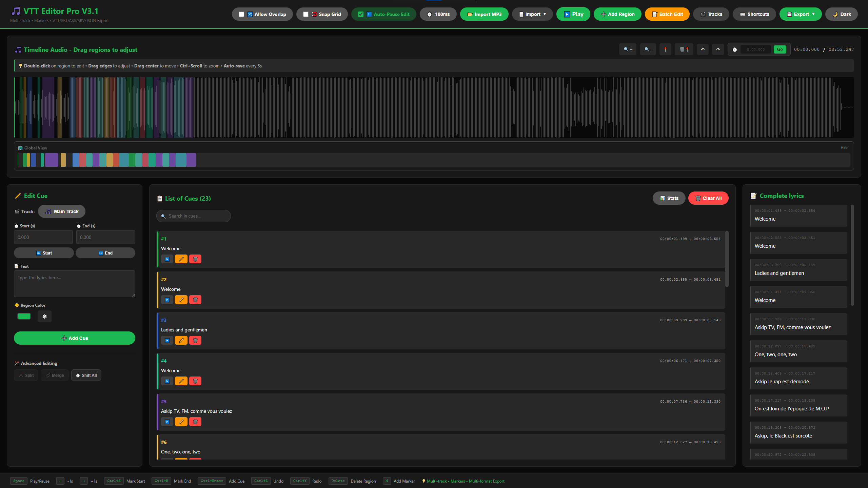The width and height of the screenshot is (868, 488).
Task: Mark the start time with the Start button
Action: 44,253
